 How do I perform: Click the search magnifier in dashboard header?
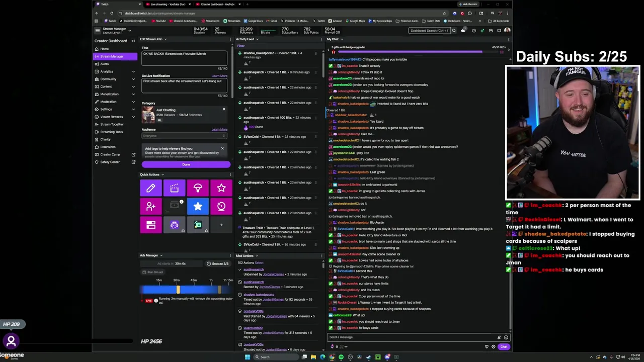pyautogui.click(x=453, y=31)
